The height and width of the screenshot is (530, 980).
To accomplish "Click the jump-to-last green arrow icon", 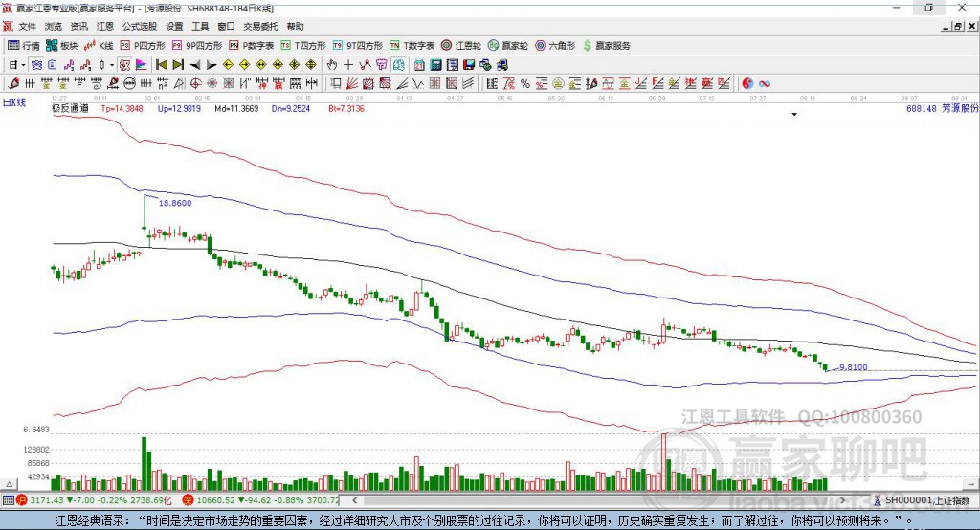I will [x=178, y=65].
